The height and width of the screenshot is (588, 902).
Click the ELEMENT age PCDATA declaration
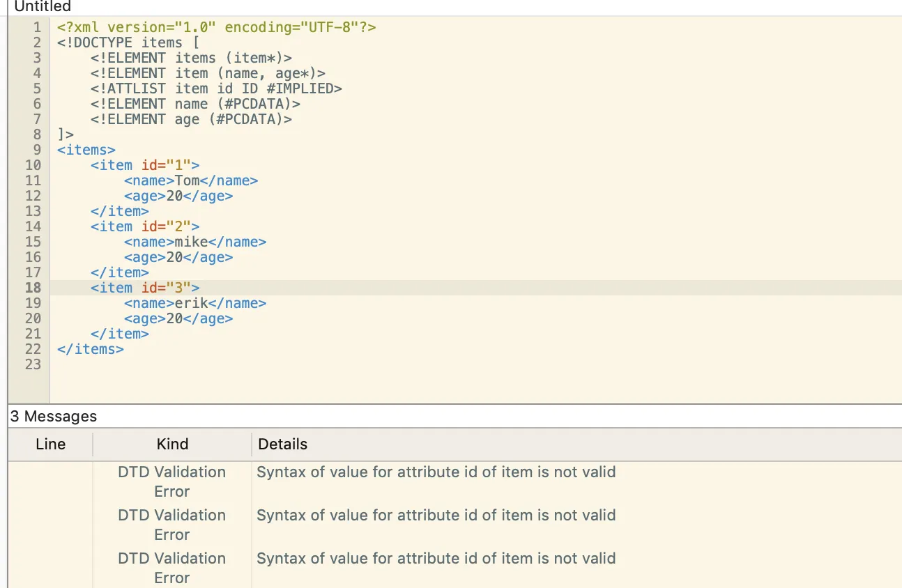click(x=191, y=119)
